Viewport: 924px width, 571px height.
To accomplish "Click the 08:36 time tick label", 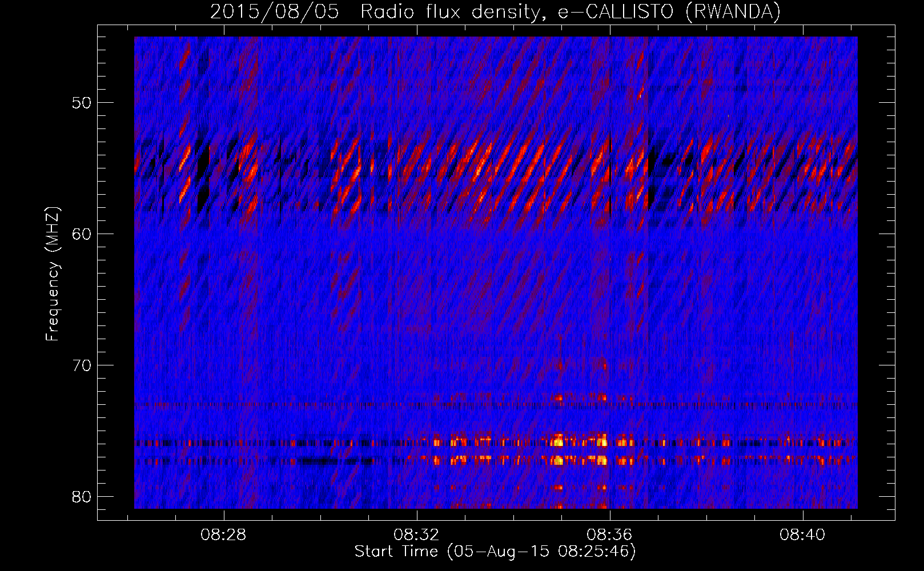I will coord(609,534).
